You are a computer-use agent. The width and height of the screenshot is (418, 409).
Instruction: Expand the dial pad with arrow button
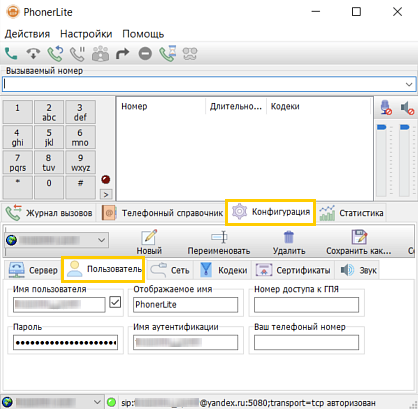[106, 194]
